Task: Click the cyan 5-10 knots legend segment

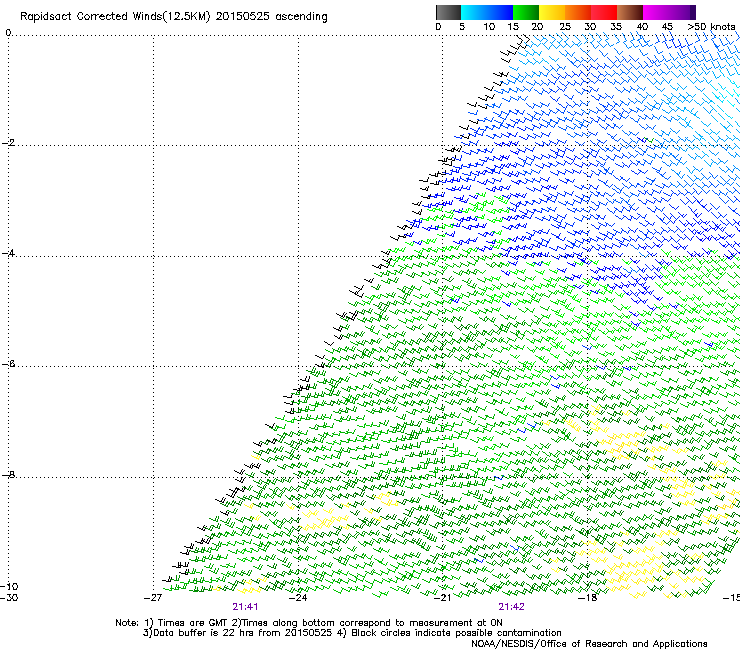Action: [x=474, y=12]
